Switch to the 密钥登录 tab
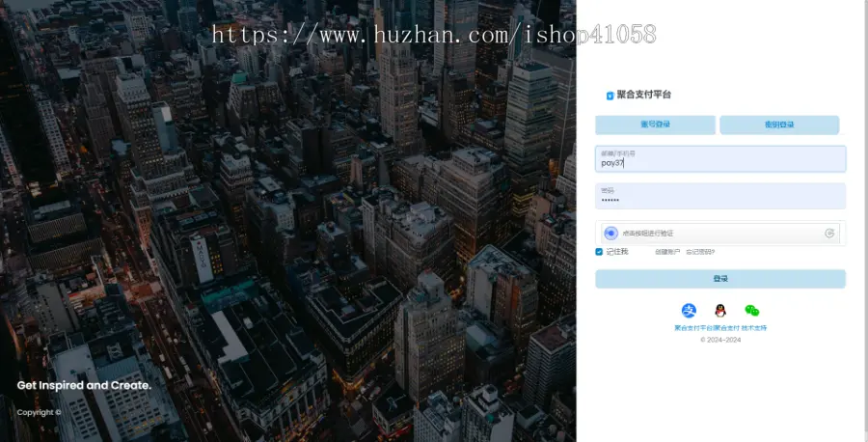 click(779, 124)
